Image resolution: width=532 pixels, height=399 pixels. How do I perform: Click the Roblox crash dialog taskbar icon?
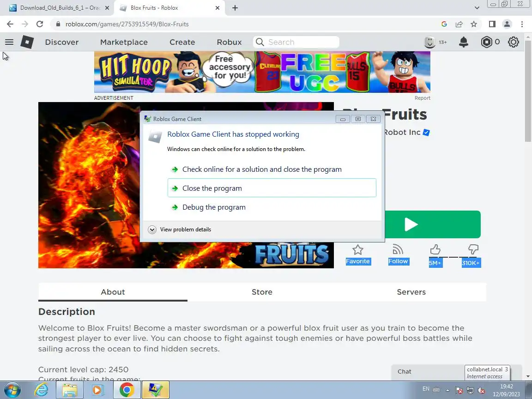tap(155, 390)
